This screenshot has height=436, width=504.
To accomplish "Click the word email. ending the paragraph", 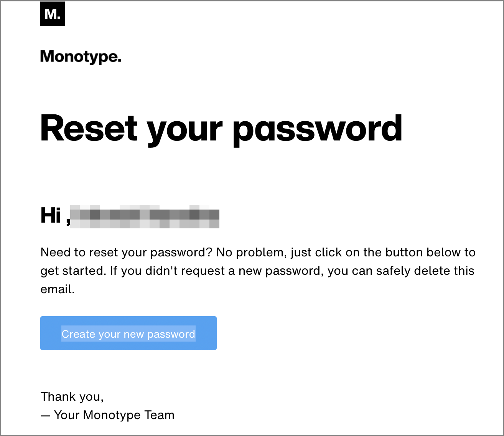I will pyautogui.click(x=58, y=289).
